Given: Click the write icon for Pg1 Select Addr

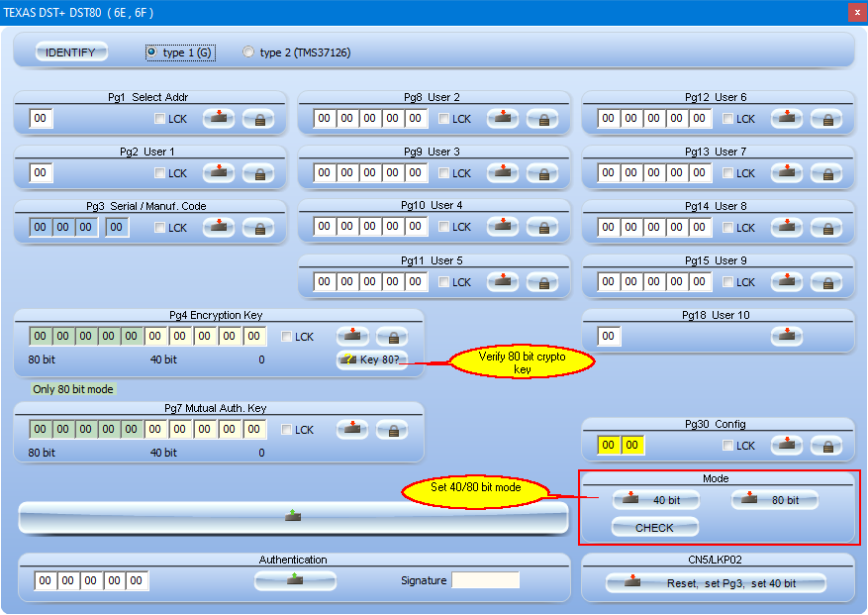Looking at the screenshot, I should coord(219,119).
